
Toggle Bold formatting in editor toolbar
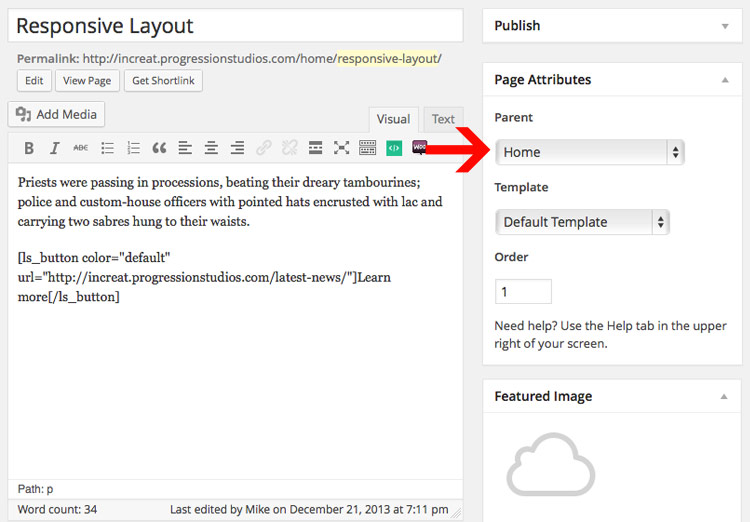tap(29, 148)
